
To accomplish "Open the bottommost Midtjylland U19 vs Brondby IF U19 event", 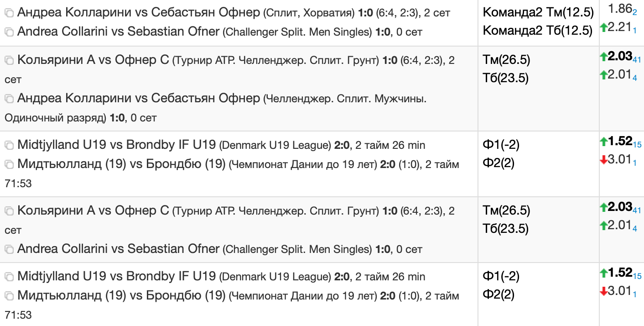I will [116, 276].
